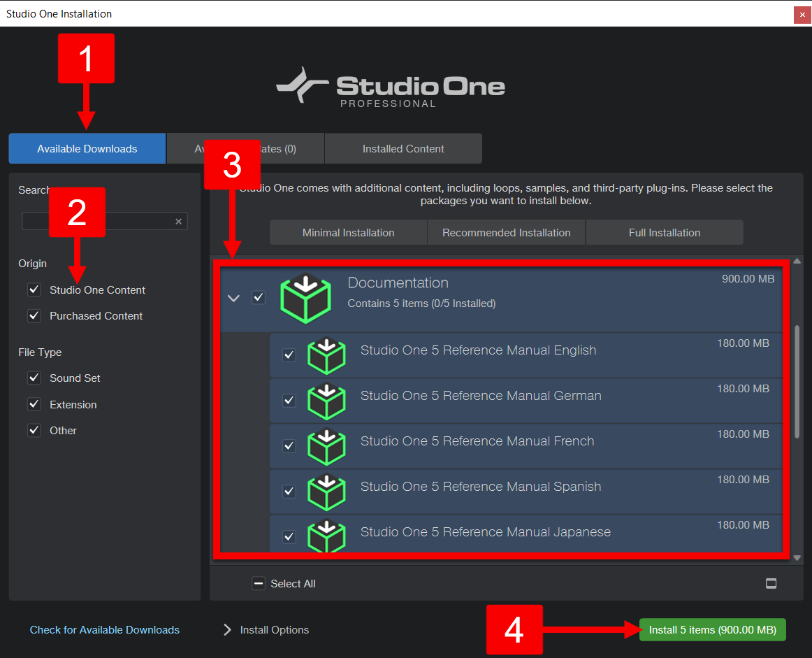Select the Recommended Installation preset

pyautogui.click(x=506, y=231)
